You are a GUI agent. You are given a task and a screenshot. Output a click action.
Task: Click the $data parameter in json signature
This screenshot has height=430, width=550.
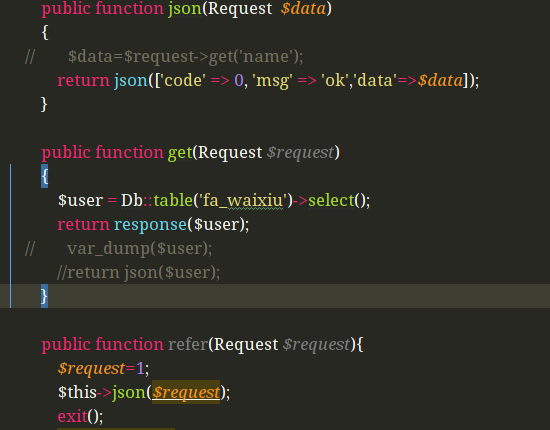(x=303, y=9)
